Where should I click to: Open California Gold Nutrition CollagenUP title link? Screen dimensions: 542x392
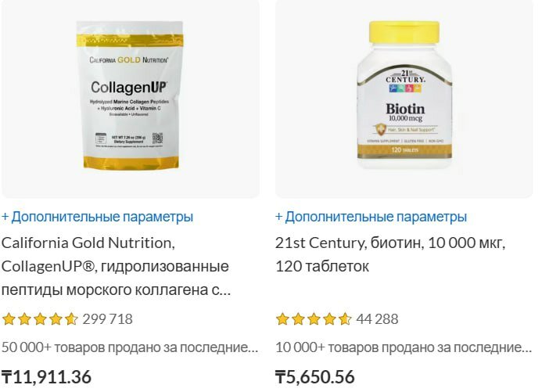pos(116,266)
